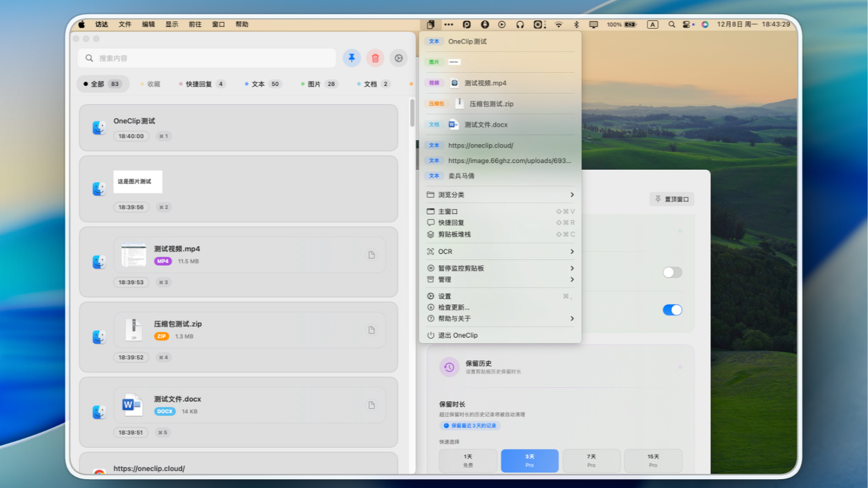868x488 pixels.
Task: Choose 快捷回复 in the dropdown menu
Action: pyautogui.click(x=500, y=223)
